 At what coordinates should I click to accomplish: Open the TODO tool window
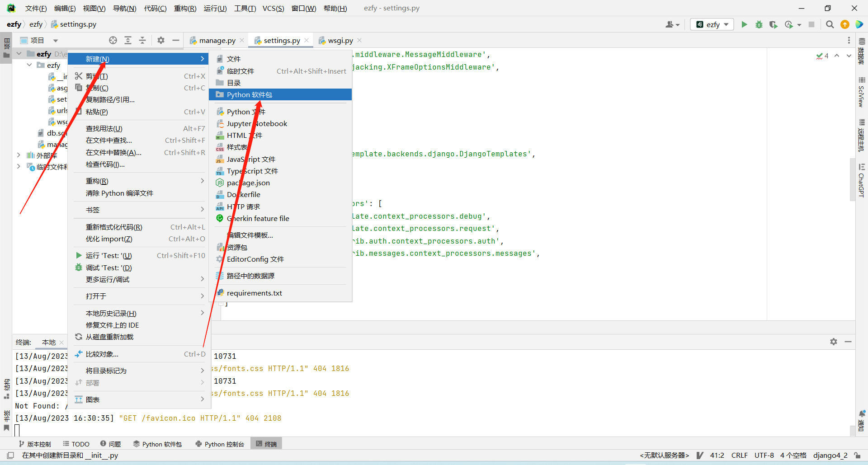76,444
